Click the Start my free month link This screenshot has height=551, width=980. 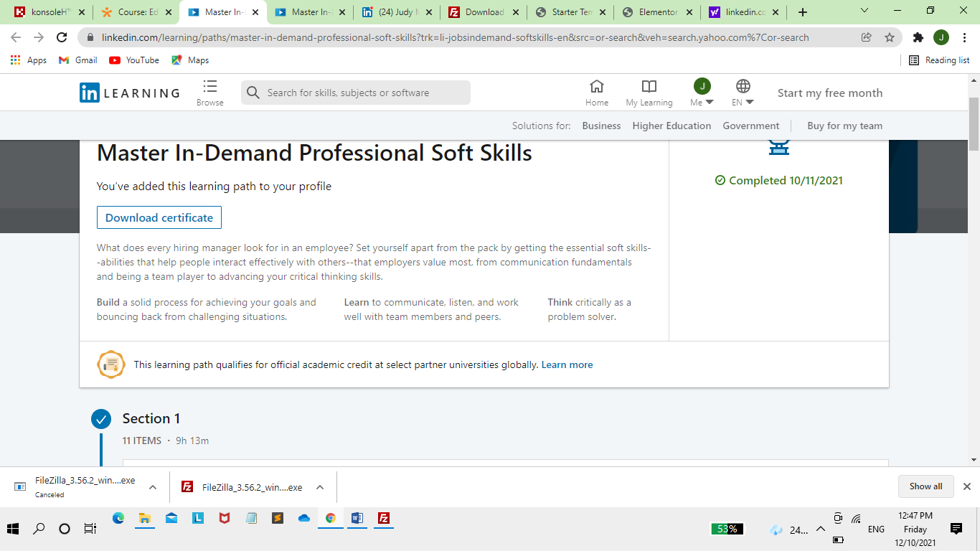click(x=830, y=93)
